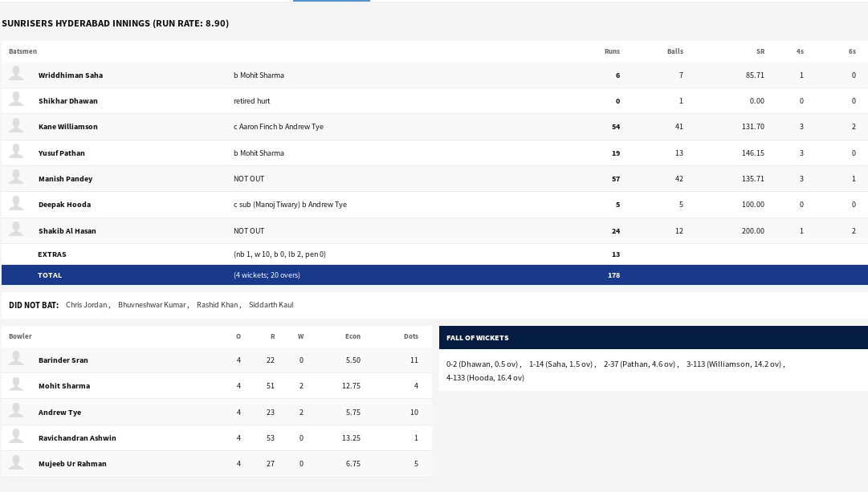Click Yusuf Pathan's avatar icon
Viewport: 868px width, 492px height.
click(17, 151)
